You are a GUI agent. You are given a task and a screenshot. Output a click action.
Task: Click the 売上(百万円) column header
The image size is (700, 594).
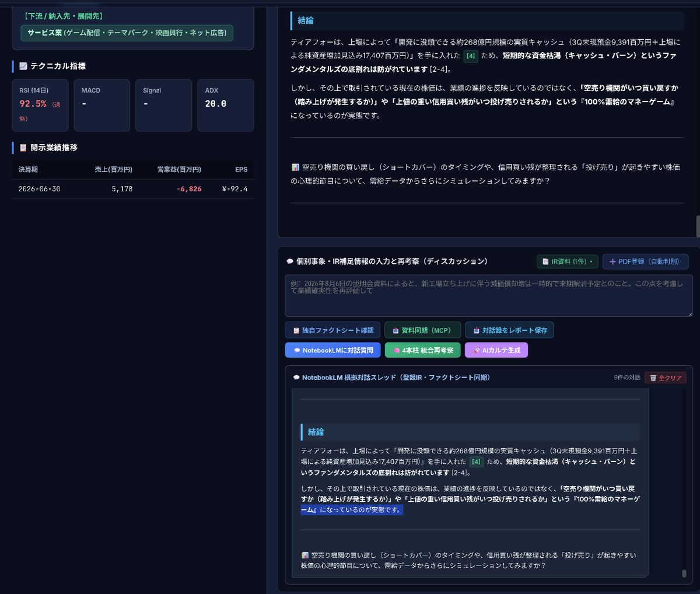[114, 170]
